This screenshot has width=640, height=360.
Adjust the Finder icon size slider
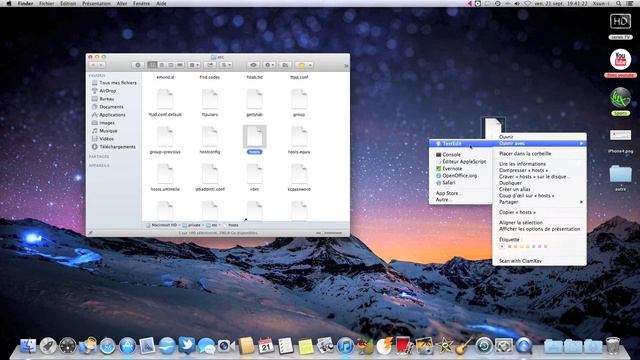click(333, 233)
